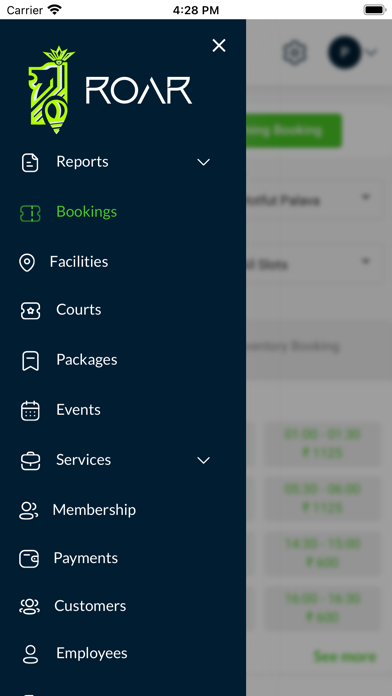Viewport: 392px width, 696px height.
Task: Click the Services briefcase icon
Action: tap(30, 461)
